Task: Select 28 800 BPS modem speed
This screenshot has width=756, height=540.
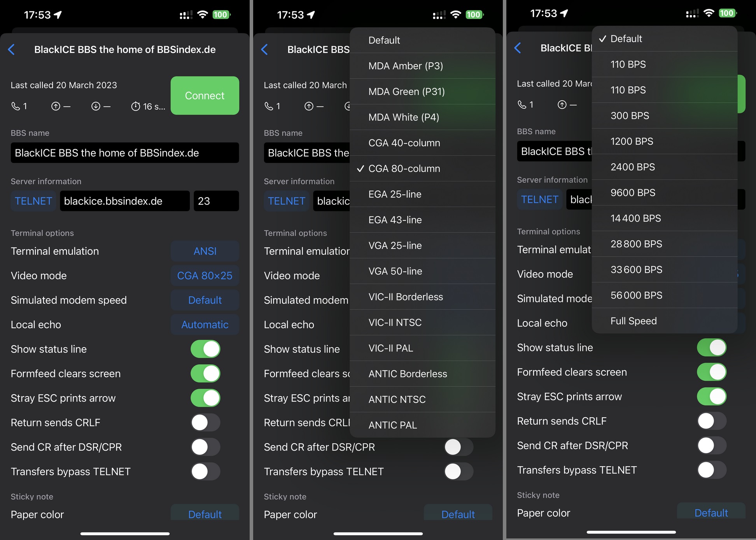Action: (665, 244)
